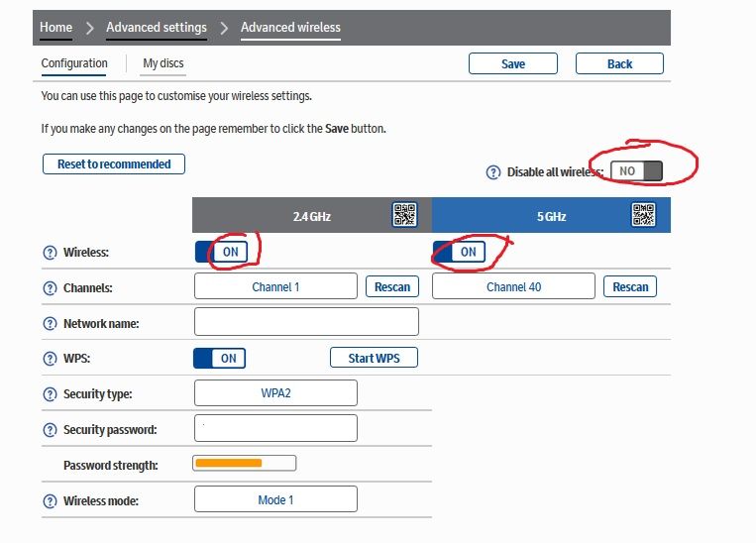Click help icon next to Disable all wireless

(492, 172)
